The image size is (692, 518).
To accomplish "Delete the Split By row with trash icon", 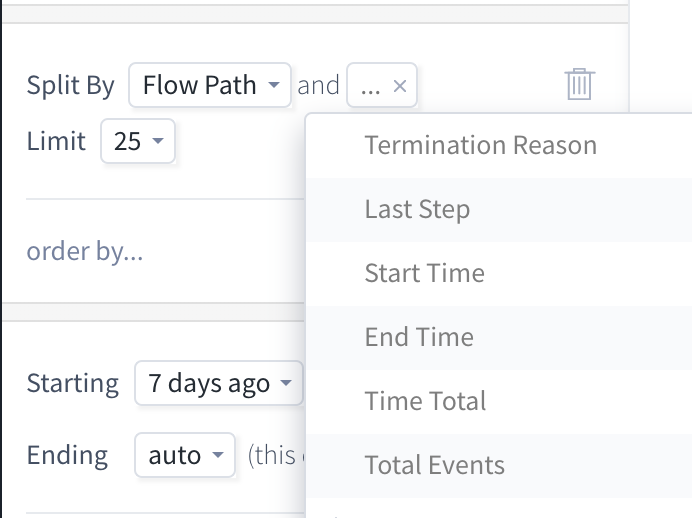I will pos(579,84).
